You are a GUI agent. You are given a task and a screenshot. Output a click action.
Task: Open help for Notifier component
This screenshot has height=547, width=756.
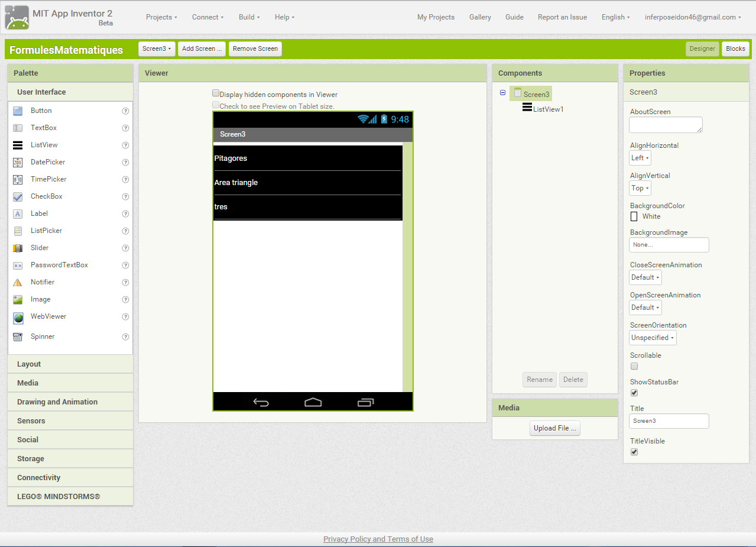[x=125, y=283]
